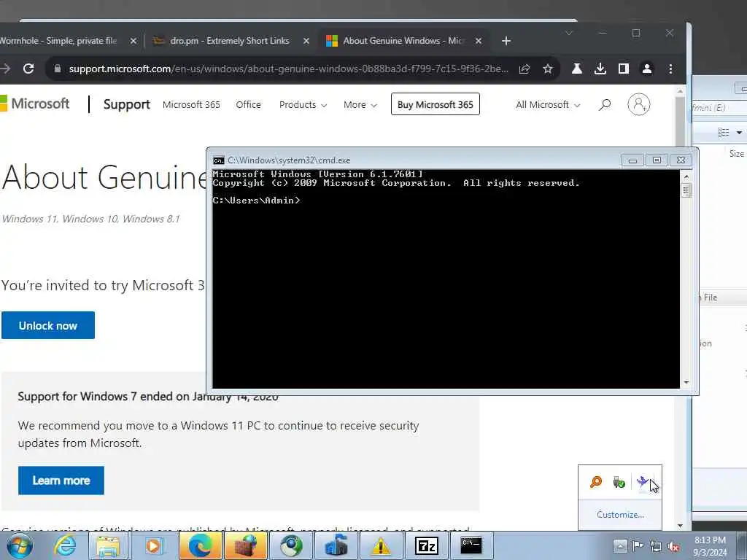Screen dimensions: 747x560
Task: Open the firewall brick-wall taskbar app
Action: 246,545
